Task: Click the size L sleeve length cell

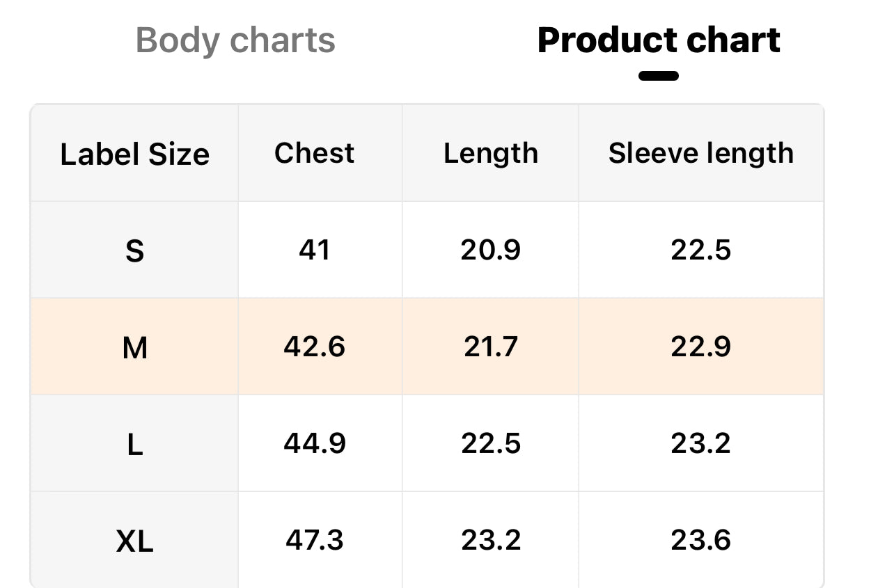Action: [x=701, y=443]
